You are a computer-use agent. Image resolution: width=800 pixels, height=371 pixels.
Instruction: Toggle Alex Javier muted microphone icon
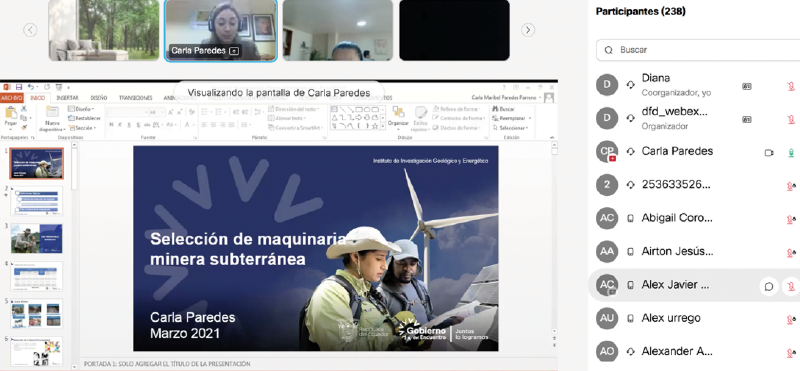(x=791, y=286)
